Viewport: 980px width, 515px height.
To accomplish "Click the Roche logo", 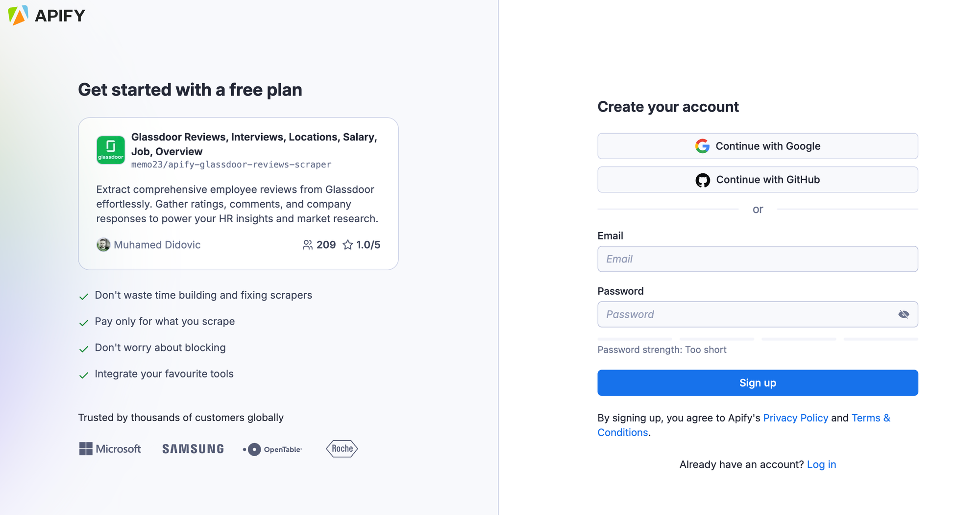I will coord(342,448).
